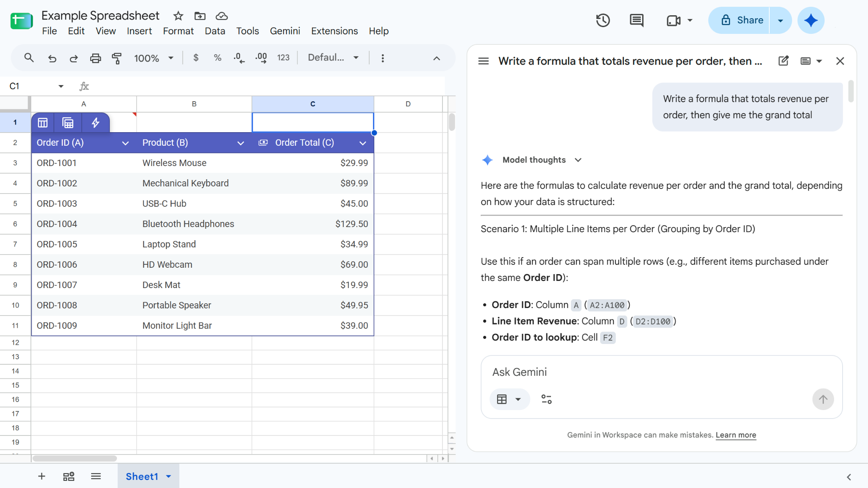Click the Ask Gemini input field
Viewport: 868px width, 488px height.
661,372
